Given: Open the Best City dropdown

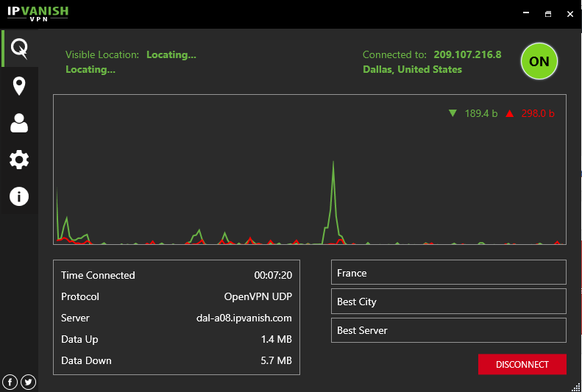Looking at the screenshot, I should (x=448, y=301).
